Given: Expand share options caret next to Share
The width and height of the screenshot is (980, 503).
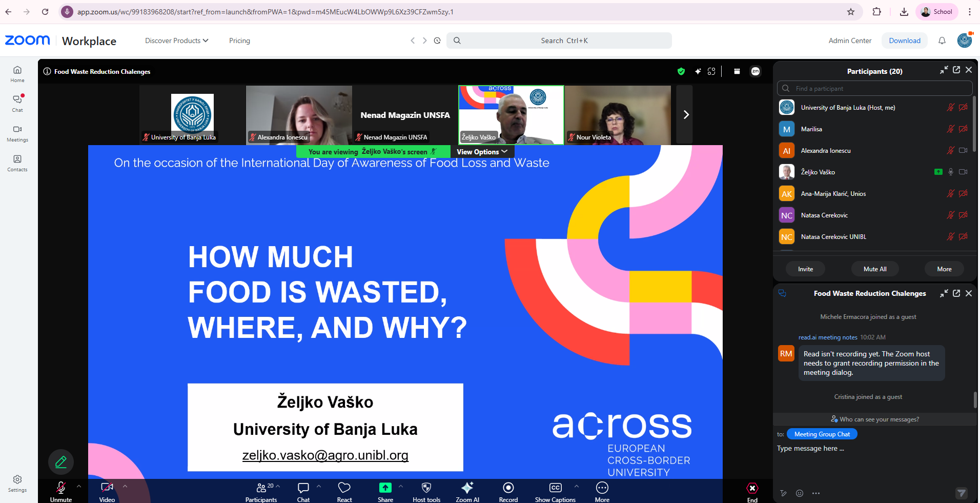Looking at the screenshot, I should (400, 486).
